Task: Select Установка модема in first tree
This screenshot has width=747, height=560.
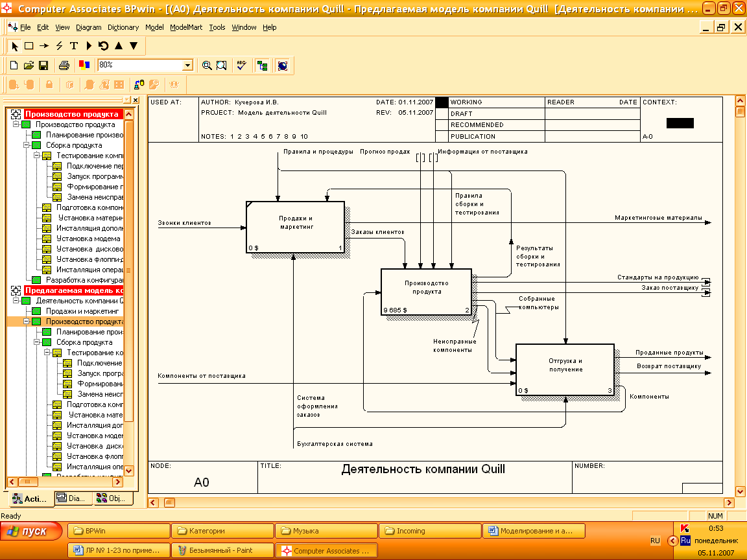Action: pyautogui.click(x=88, y=239)
